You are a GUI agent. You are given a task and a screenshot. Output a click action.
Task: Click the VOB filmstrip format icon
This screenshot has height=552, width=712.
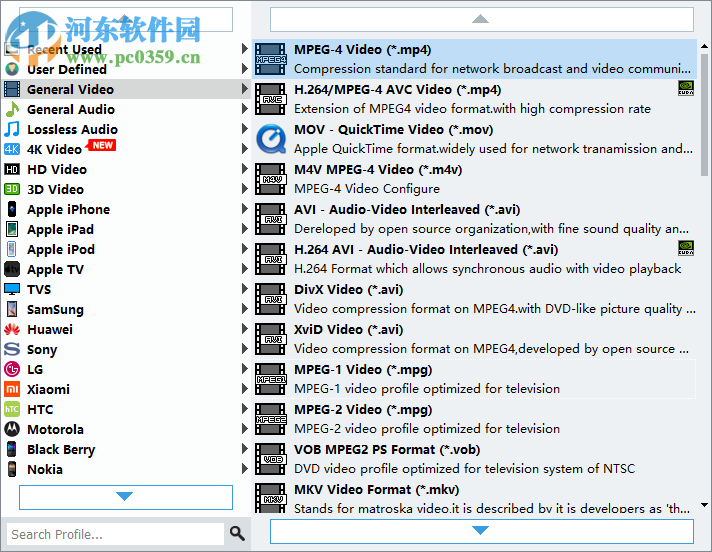click(x=271, y=459)
